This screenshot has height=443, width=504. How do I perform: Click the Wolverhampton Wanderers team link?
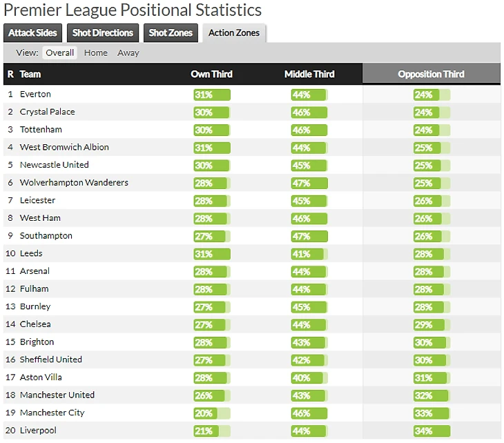[x=74, y=183]
